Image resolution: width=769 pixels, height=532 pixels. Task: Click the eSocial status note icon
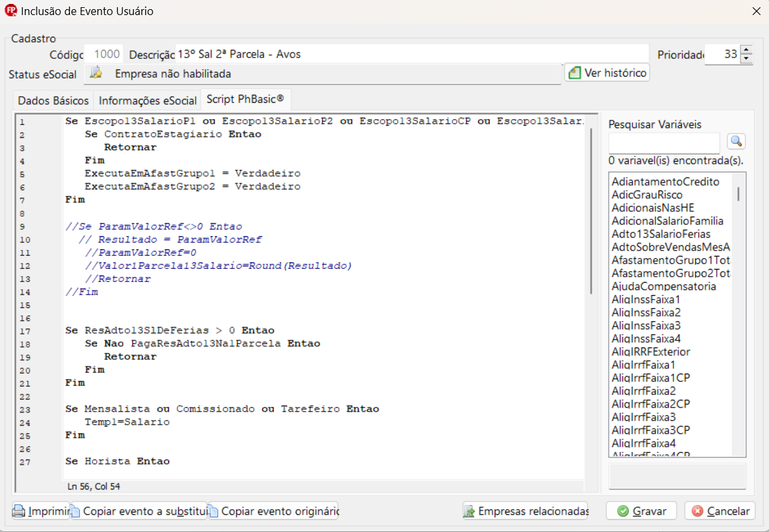(96, 73)
